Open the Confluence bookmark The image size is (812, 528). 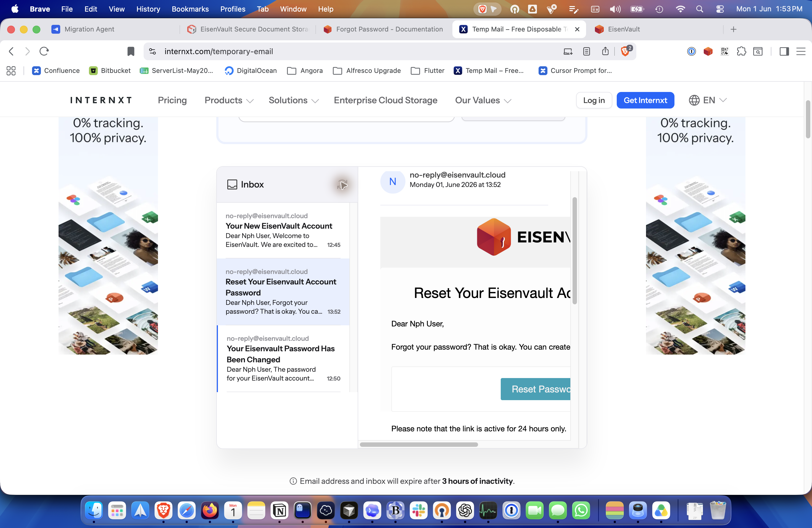tap(56, 71)
